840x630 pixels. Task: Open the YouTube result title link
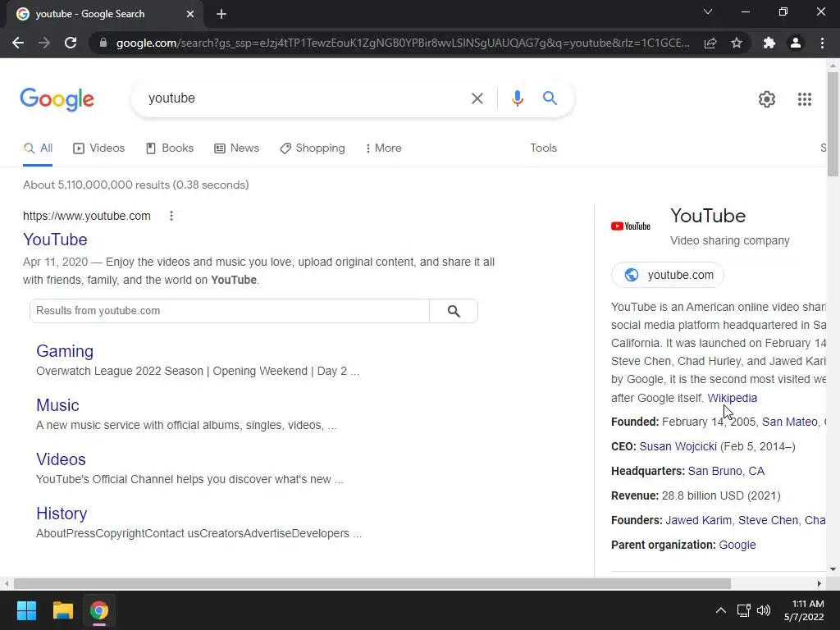pos(55,240)
